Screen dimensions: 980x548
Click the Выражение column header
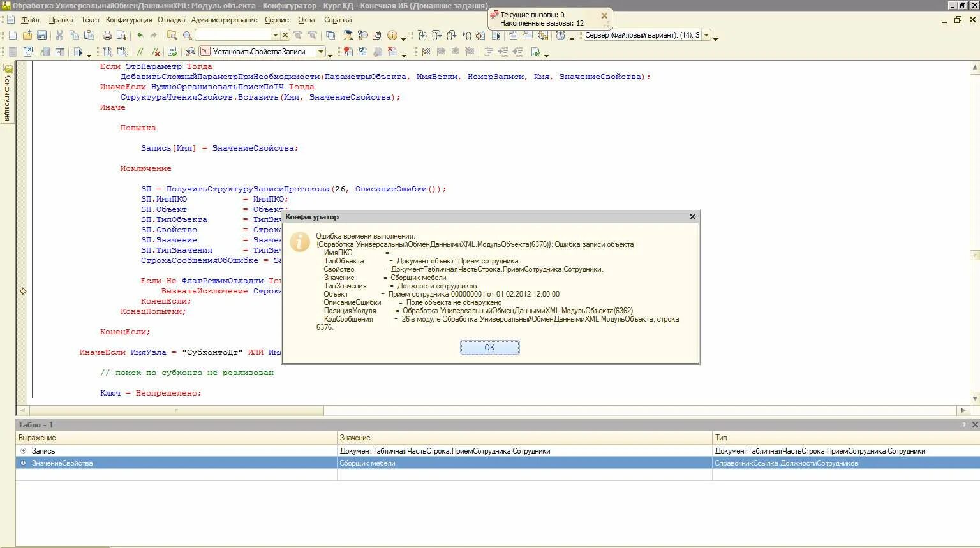click(x=177, y=438)
